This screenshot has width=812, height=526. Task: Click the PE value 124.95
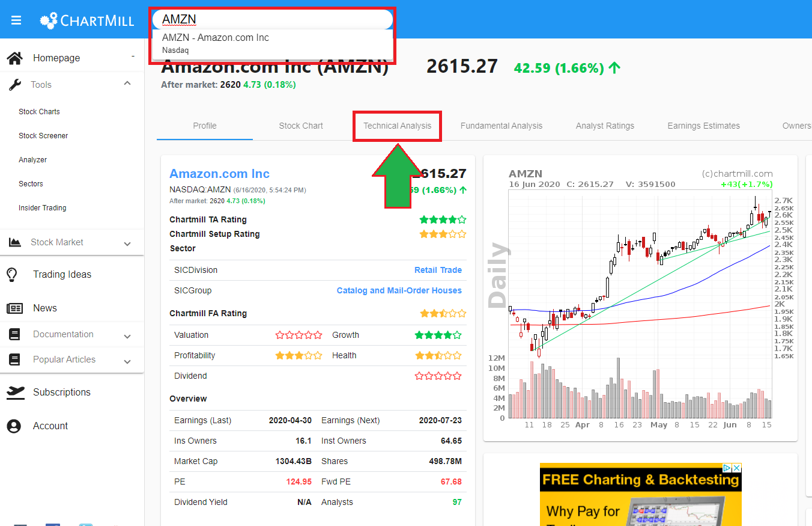(298, 482)
